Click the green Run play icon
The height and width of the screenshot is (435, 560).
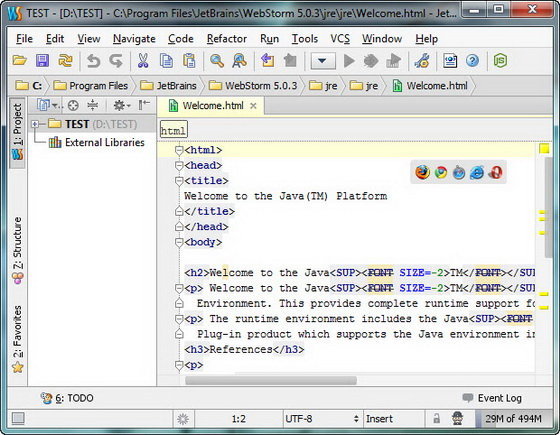tap(349, 61)
